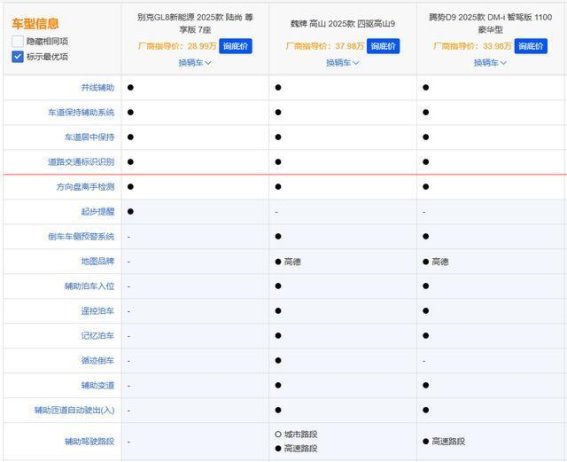Click 高德 map brand in 魏牌 高山 column
The width and height of the screenshot is (567, 462).
coord(292,261)
